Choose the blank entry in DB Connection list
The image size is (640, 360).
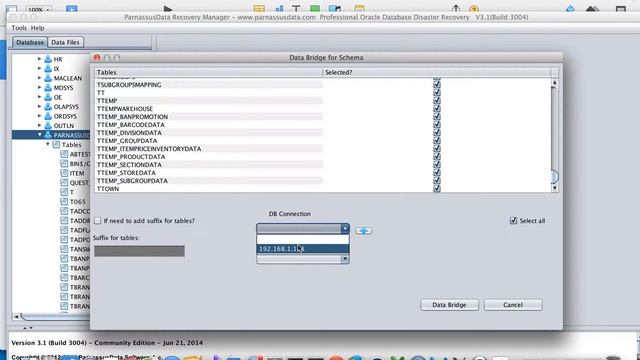303,239
